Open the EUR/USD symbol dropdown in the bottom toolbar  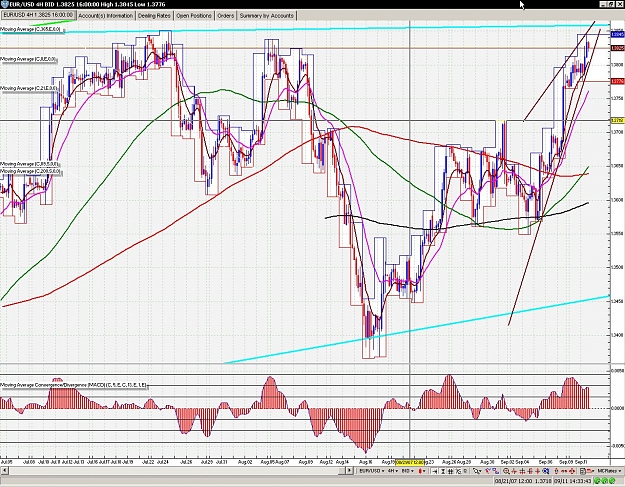372,471
